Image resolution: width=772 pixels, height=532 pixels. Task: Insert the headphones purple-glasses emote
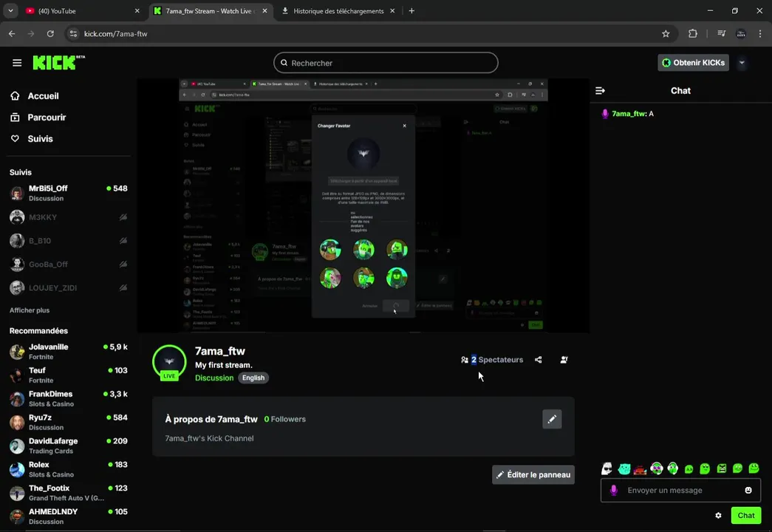(x=656, y=468)
